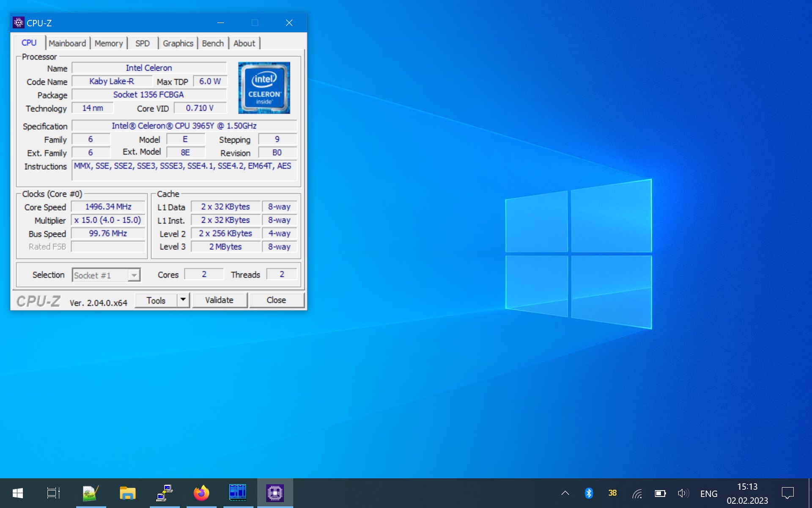Switch to the Memory tab
812x508 pixels.
(109, 43)
